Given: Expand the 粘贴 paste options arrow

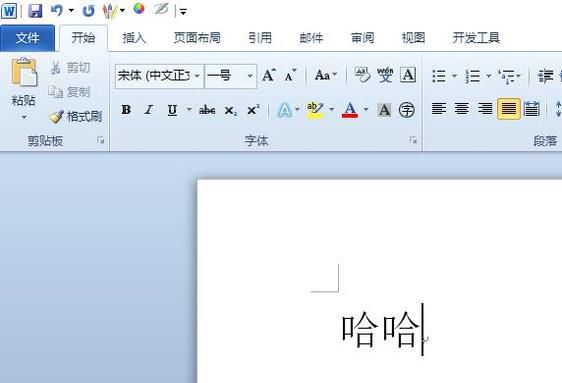Looking at the screenshot, I should click(24, 117).
